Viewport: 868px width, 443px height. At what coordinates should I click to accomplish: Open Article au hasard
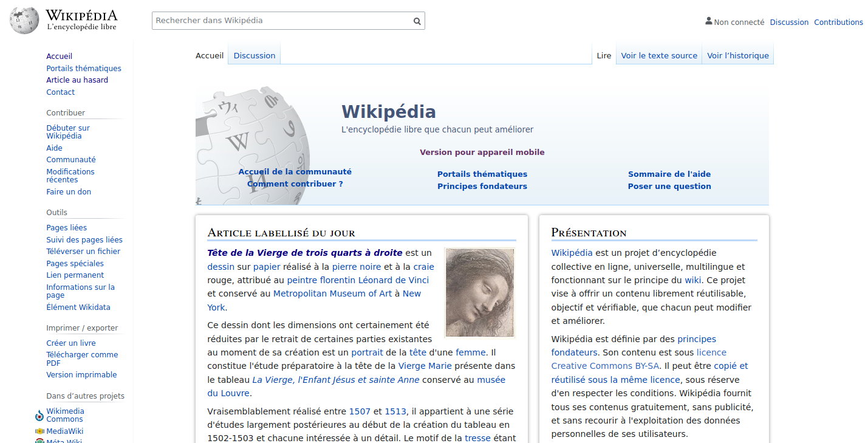pyautogui.click(x=77, y=80)
